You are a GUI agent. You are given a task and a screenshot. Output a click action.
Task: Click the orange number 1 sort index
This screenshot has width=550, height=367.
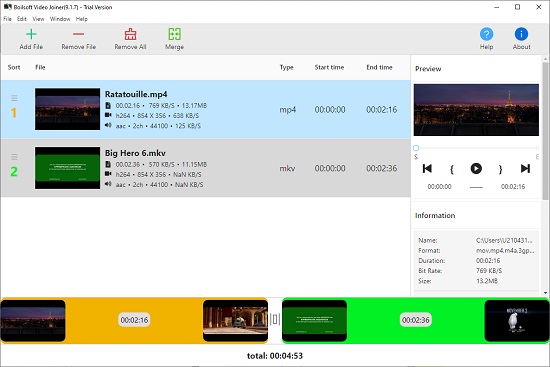pyautogui.click(x=14, y=113)
